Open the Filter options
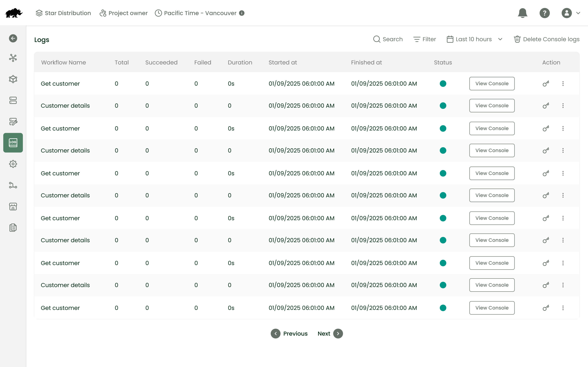588x367 pixels. point(424,39)
